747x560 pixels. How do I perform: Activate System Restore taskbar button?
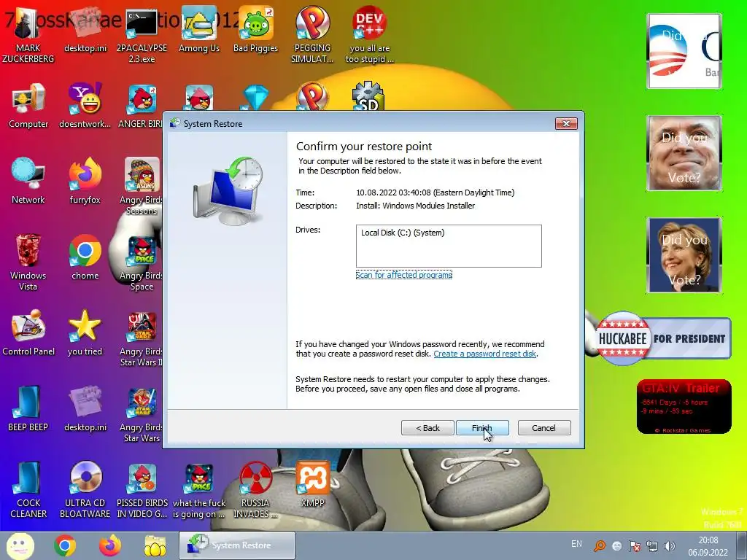coord(237,545)
